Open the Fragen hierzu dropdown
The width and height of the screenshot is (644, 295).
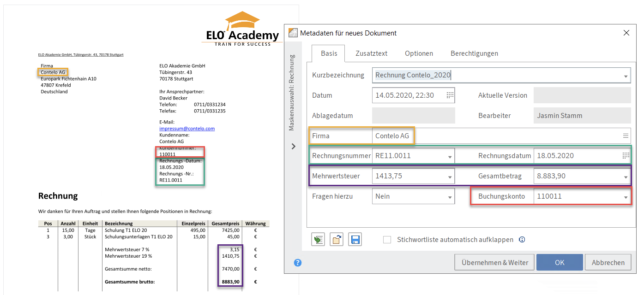[x=450, y=197]
